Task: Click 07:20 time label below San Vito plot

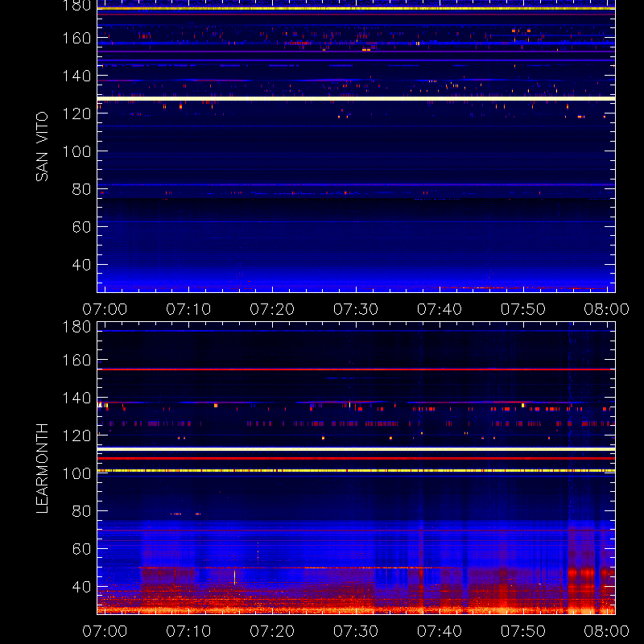Action: pyautogui.click(x=272, y=309)
